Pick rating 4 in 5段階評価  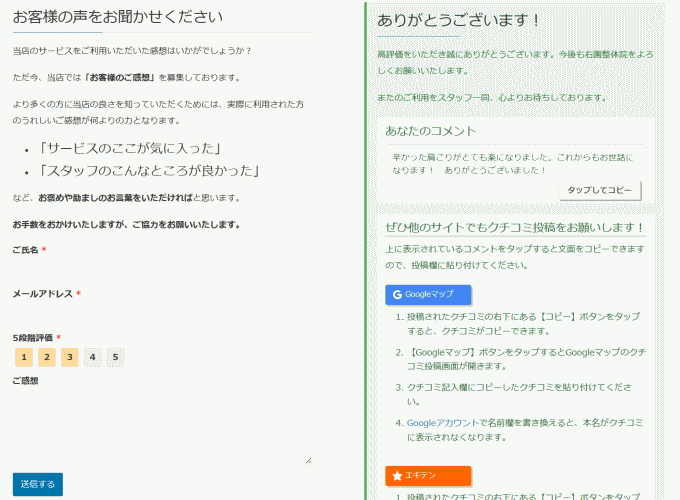pos(93,357)
